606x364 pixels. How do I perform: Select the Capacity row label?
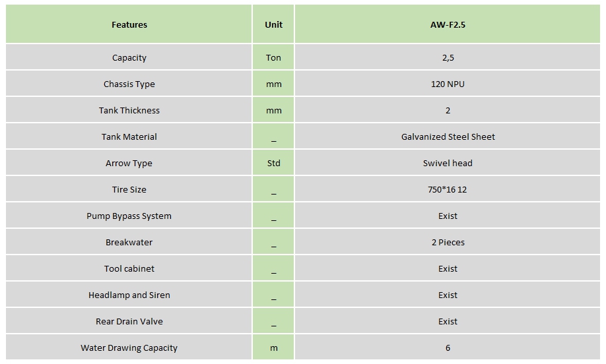pos(129,57)
